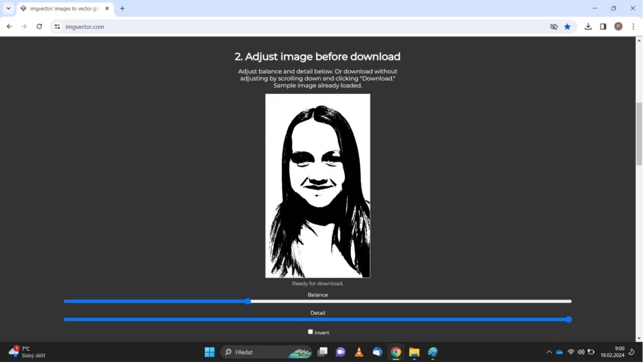Image resolution: width=644 pixels, height=362 pixels.
Task: Click the view site information icon
Action: (x=57, y=26)
